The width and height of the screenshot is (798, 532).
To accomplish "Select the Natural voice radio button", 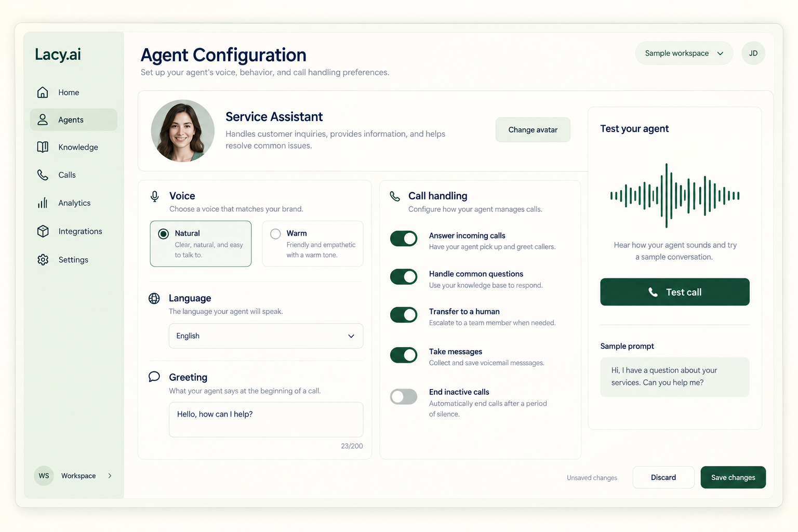I will pos(164,234).
